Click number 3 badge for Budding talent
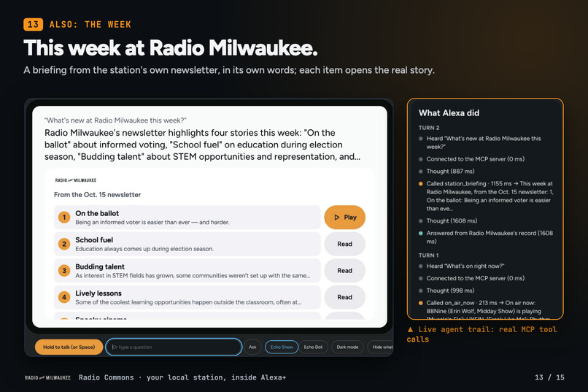 point(64,271)
